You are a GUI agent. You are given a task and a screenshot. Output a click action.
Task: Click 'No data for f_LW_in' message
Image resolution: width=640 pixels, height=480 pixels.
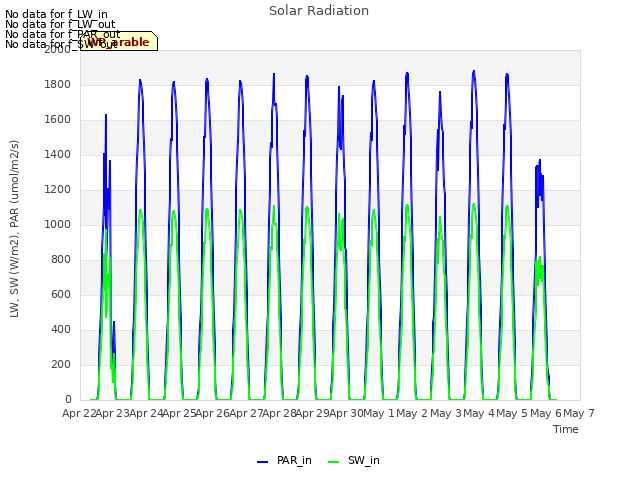(x=56, y=15)
